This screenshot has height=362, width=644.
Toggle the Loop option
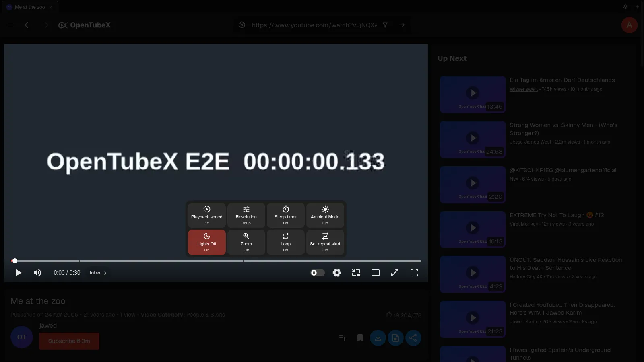(286, 242)
